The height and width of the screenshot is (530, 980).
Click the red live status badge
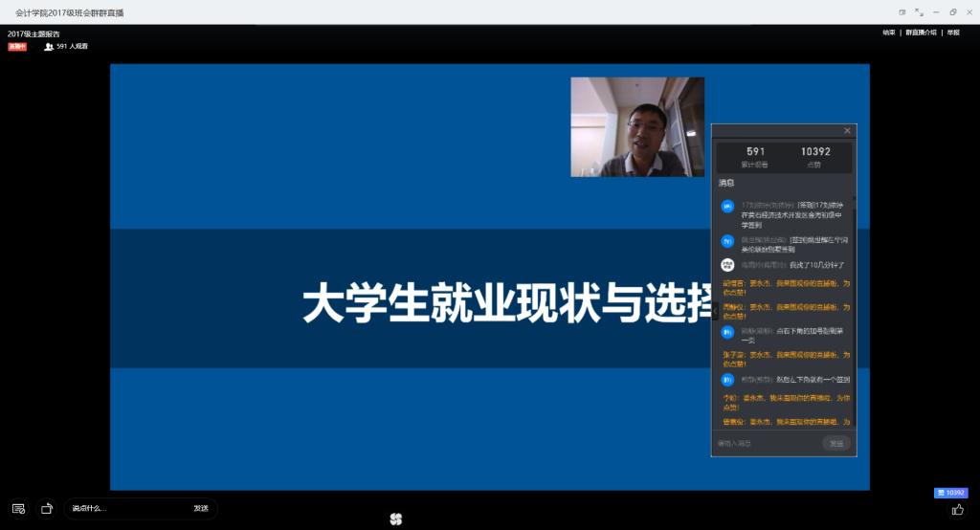coord(17,46)
